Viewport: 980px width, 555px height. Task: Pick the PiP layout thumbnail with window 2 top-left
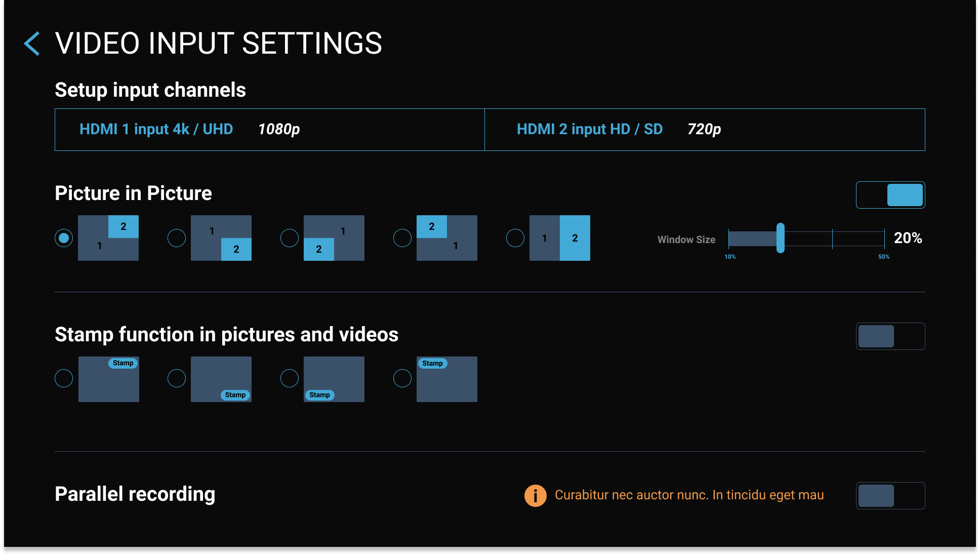click(447, 238)
